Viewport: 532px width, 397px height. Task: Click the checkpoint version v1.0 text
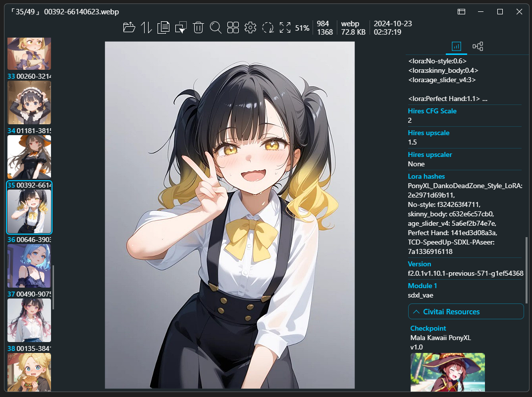point(417,347)
